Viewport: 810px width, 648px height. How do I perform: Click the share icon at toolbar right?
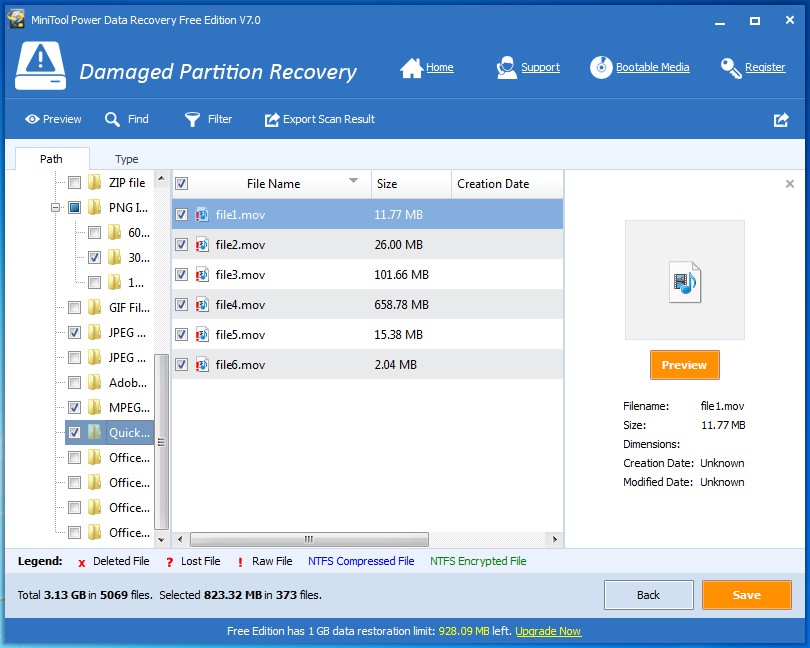click(781, 120)
